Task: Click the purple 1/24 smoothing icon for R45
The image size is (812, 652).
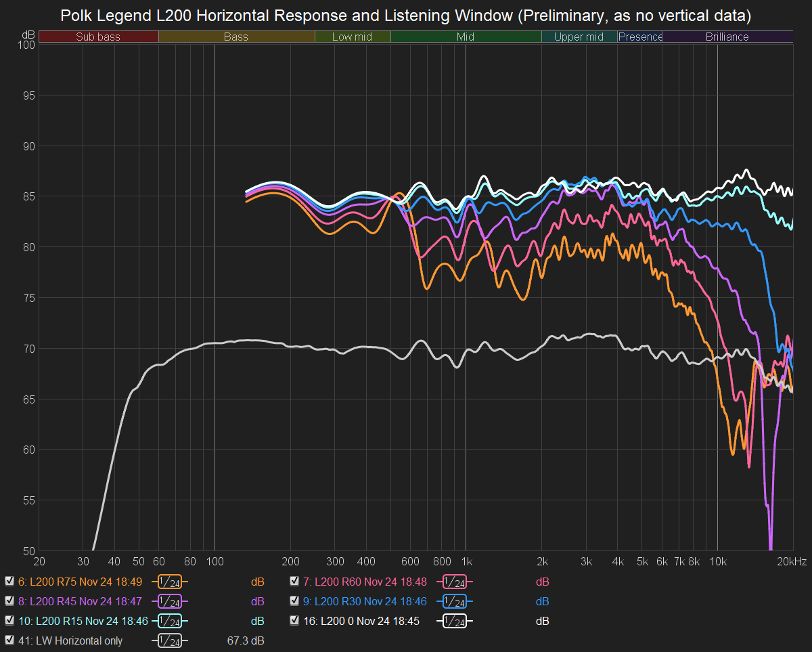Action: 170,602
